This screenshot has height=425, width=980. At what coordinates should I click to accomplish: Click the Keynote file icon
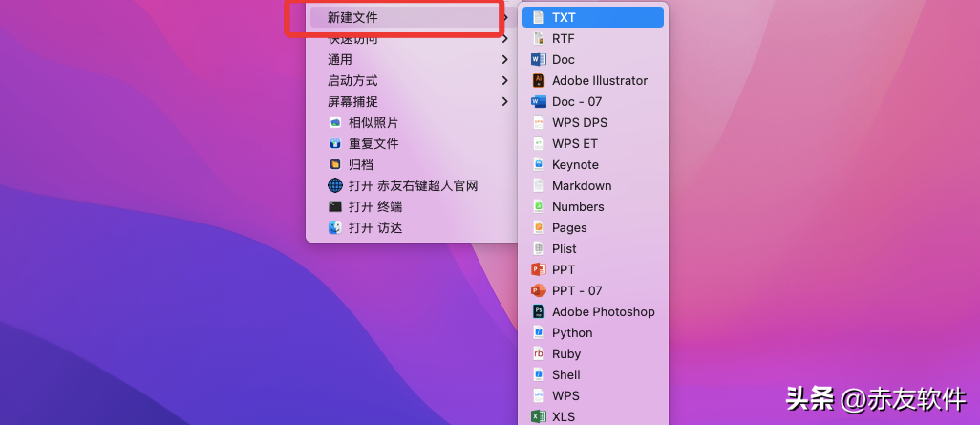[538, 164]
